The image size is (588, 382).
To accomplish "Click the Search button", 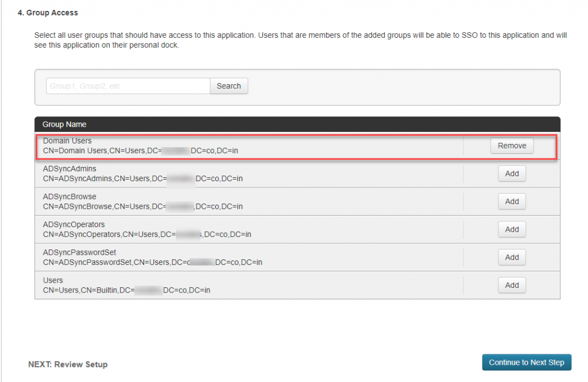I will point(229,86).
